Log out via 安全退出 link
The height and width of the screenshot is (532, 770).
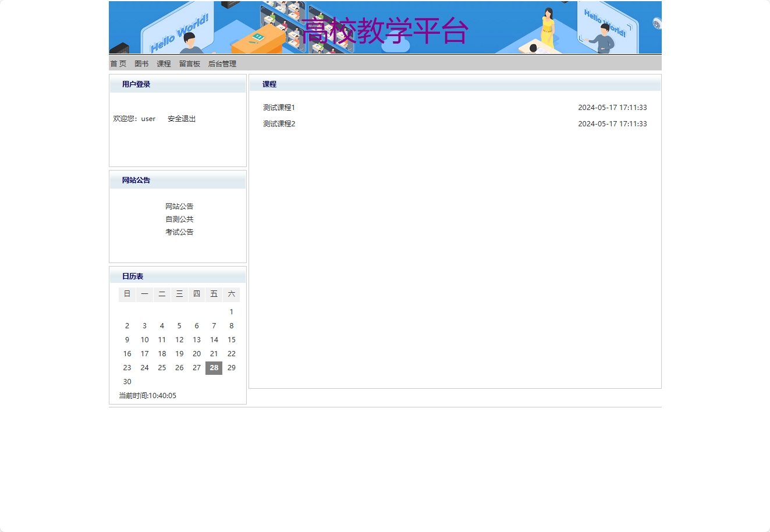pyautogui.click(x=181, y=119)
